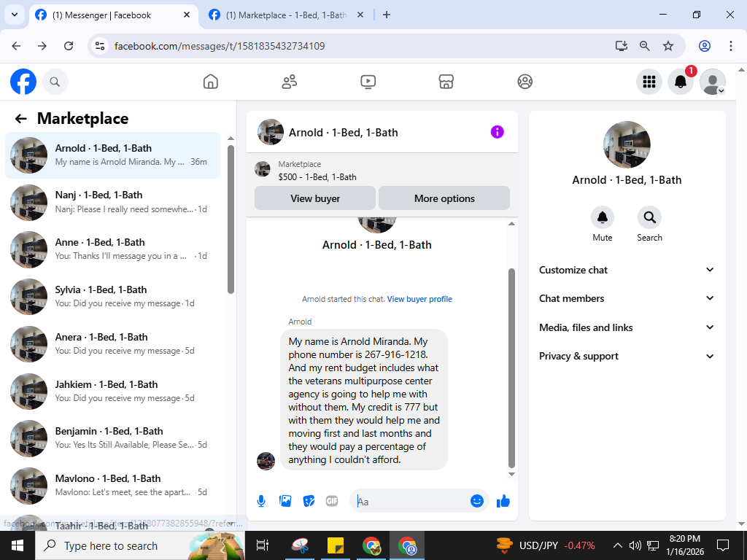Click the Windows taskbar search box
This screenshot has height=560, width=747.
click(141, 545)
